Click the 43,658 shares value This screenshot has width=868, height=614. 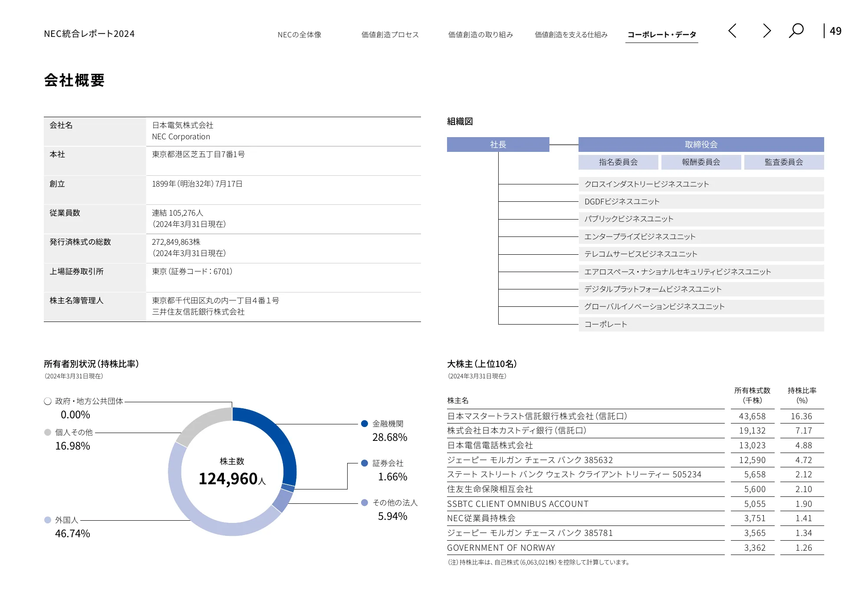click(x=753, y=417)
